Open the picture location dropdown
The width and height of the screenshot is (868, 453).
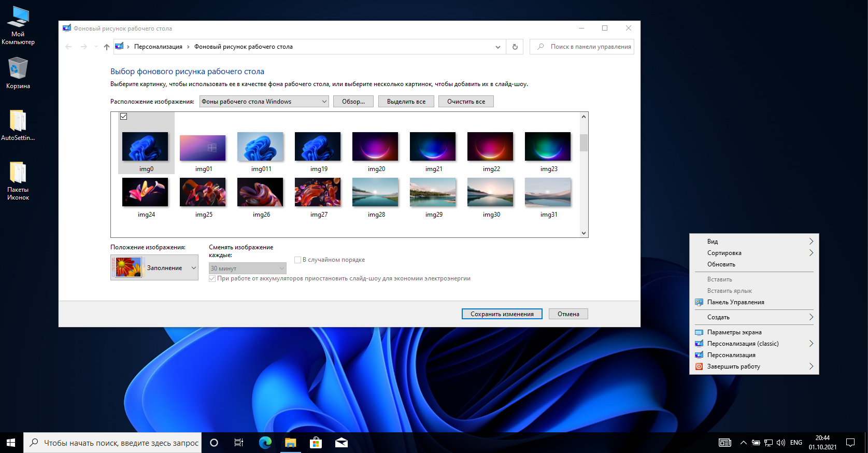[x=264, y=102]
